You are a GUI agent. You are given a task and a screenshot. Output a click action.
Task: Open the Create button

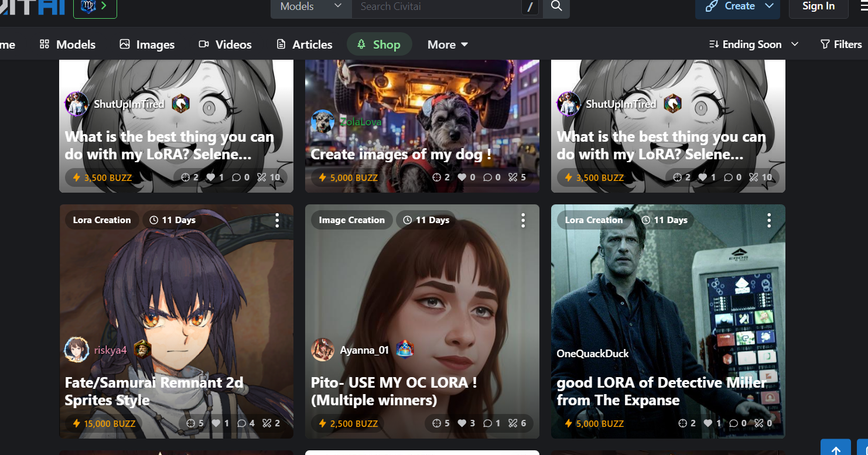(x=730, y=6)
